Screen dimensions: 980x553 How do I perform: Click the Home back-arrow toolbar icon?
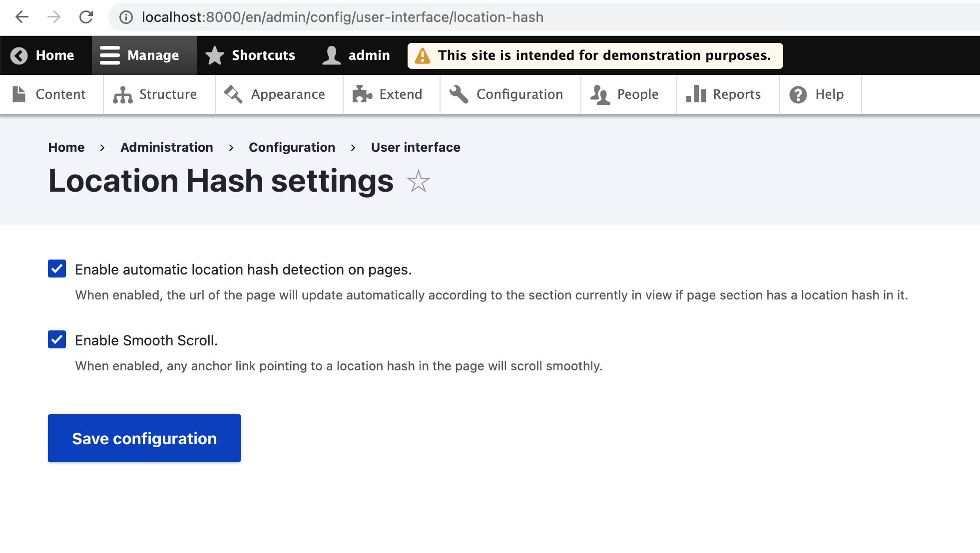click(19, 55)
